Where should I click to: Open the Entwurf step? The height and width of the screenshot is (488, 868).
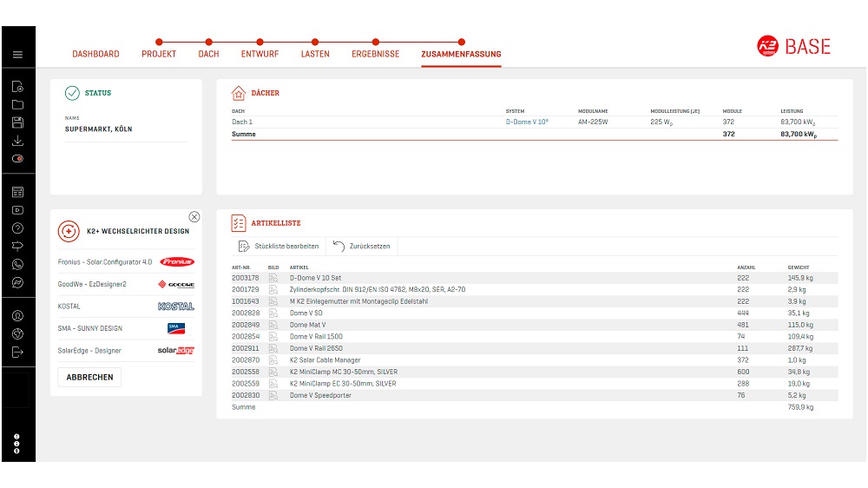[260, 54]
